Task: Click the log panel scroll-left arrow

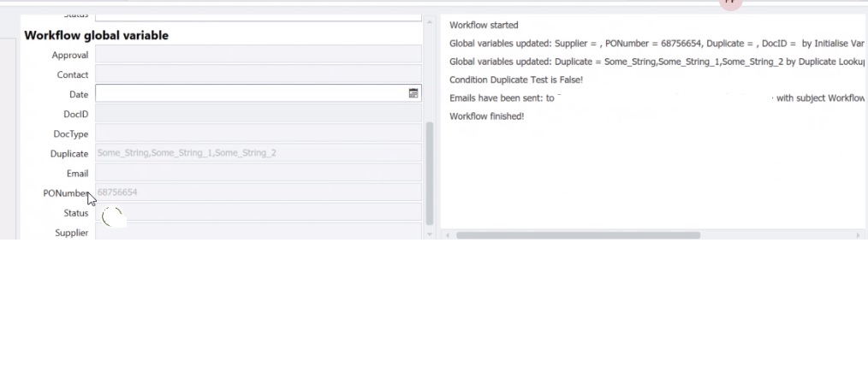Action: click(x=447, y=235)
